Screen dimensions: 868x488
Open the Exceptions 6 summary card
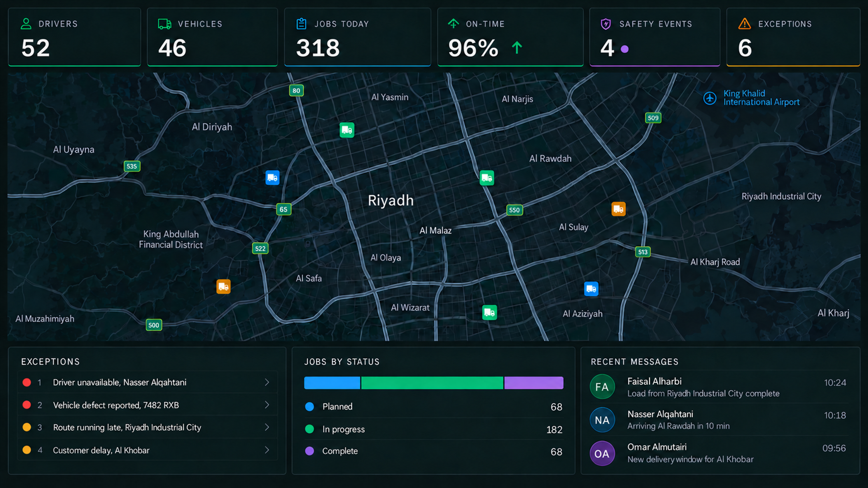tap(793, 37)
